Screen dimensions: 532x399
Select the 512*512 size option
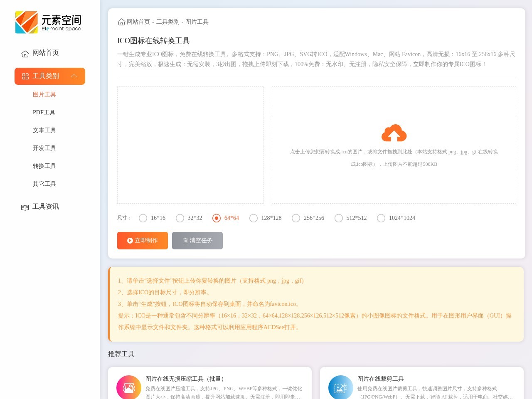pos(339,218)
